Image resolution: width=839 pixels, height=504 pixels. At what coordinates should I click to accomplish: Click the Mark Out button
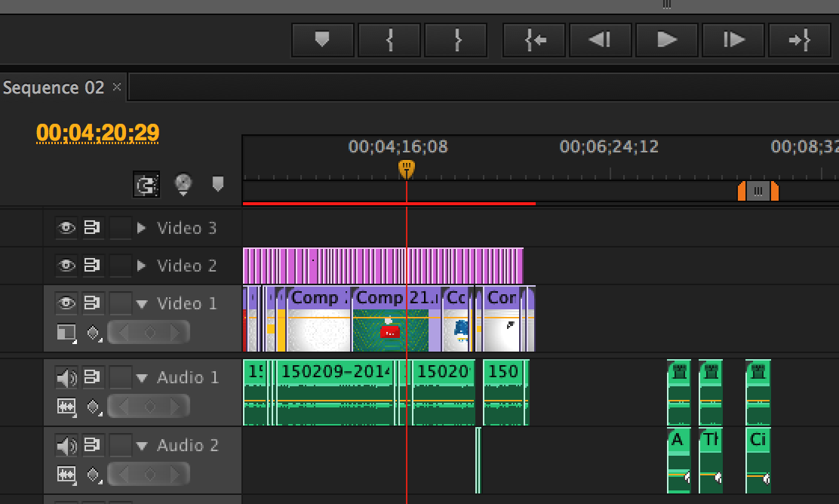[456, 39]
